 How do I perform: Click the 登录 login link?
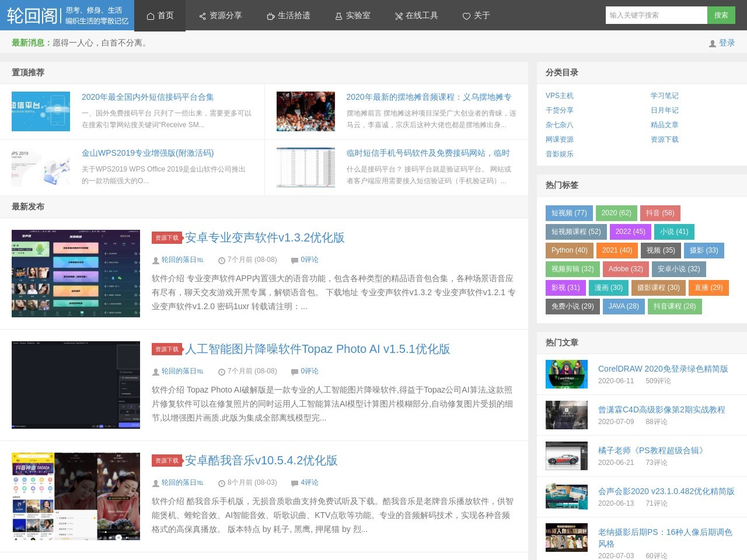tap(727, 43)
